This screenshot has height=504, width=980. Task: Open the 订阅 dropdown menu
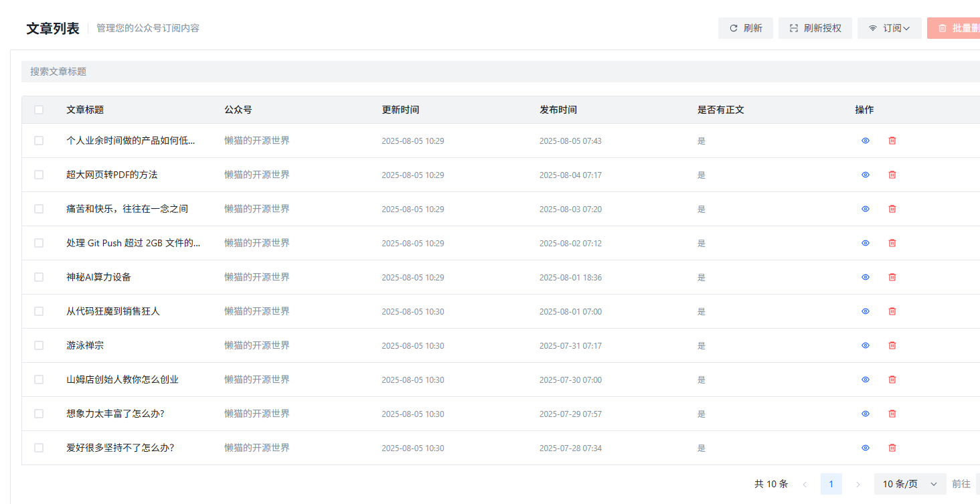[890, 28]
